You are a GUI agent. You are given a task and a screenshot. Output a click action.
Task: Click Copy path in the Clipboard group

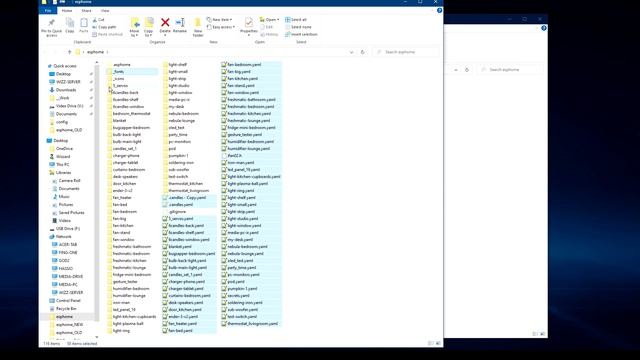[104, 27]
